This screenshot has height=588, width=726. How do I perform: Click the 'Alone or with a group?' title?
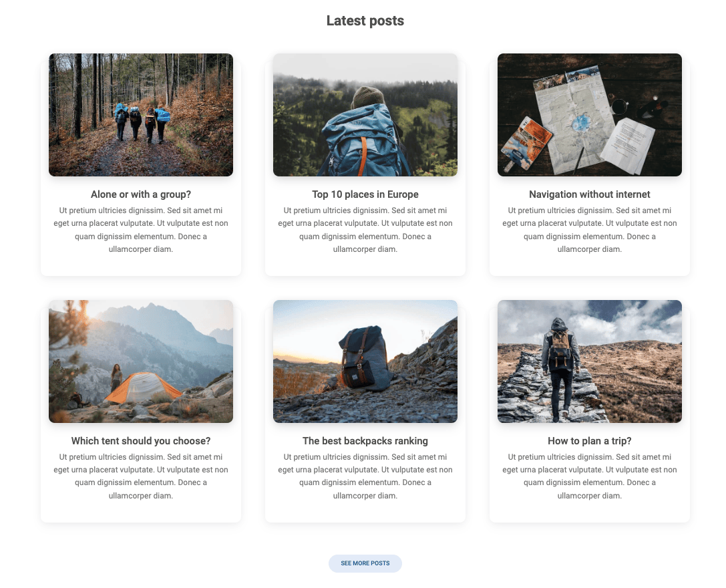click(141, 194)
